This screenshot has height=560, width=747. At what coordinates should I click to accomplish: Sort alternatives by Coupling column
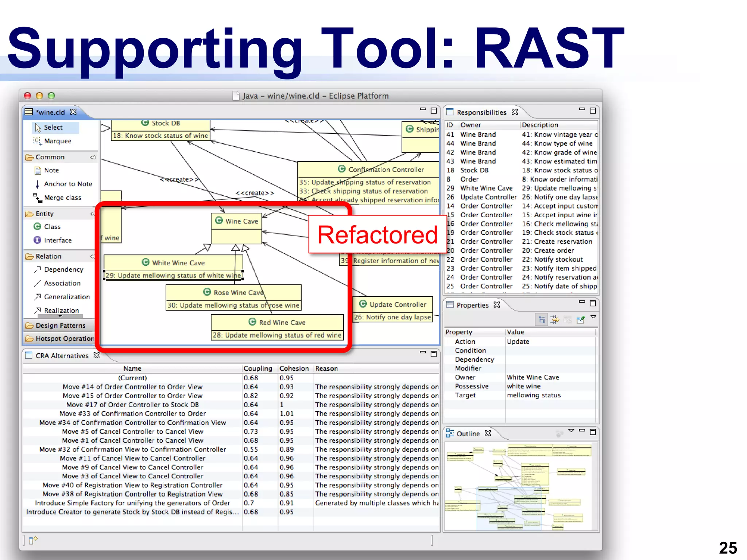(x=260, y=368)
